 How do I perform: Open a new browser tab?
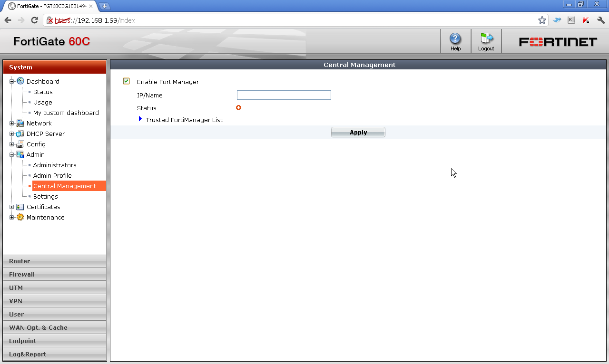(105, 6)
